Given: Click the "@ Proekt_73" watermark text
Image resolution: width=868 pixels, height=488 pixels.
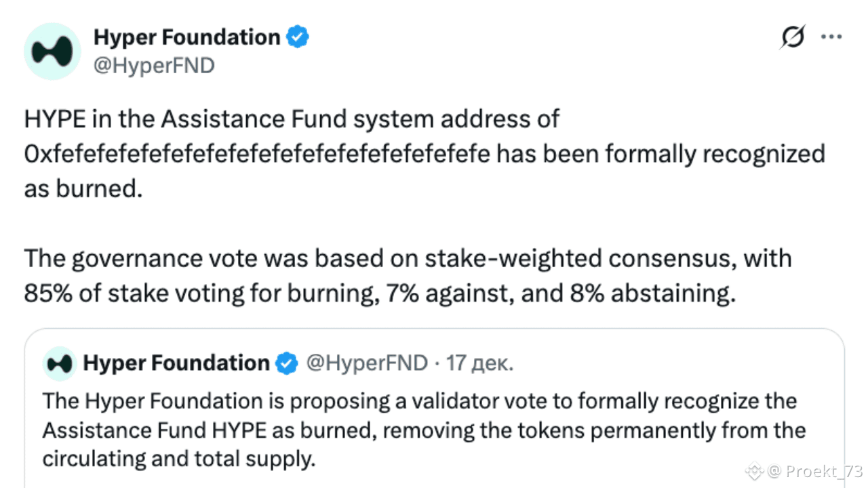Looking at the screenshot, I should (815, 470).
